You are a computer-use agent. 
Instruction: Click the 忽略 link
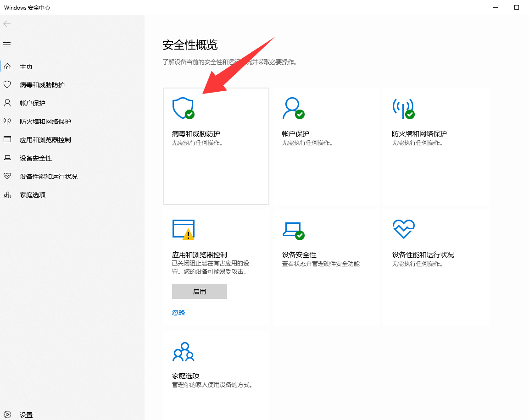click(178, 313)
